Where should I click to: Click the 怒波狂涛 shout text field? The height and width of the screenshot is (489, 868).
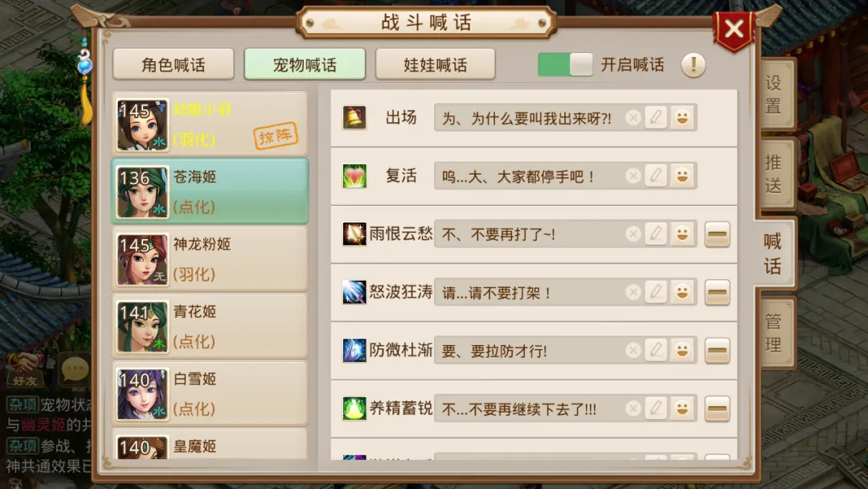529,293
